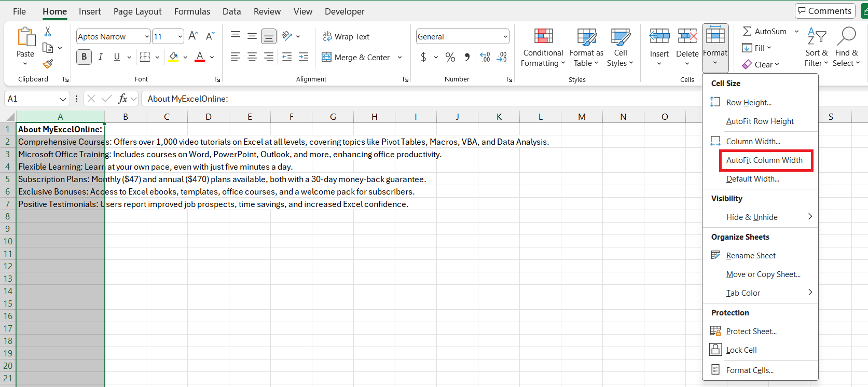Image resolution: width=868 pixels, height=387 pixels.
Task: Click the Middle Align icon
Action: (x=252, y=36)
